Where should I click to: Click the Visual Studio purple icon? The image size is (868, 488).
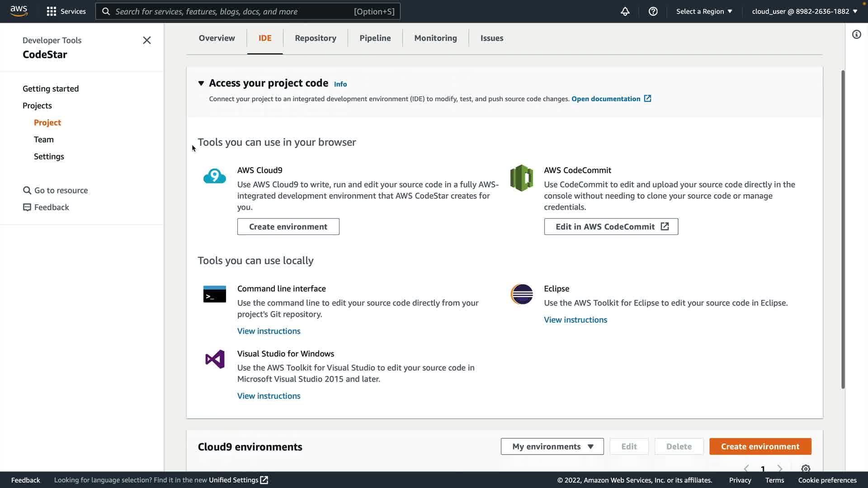pos(215,359)
